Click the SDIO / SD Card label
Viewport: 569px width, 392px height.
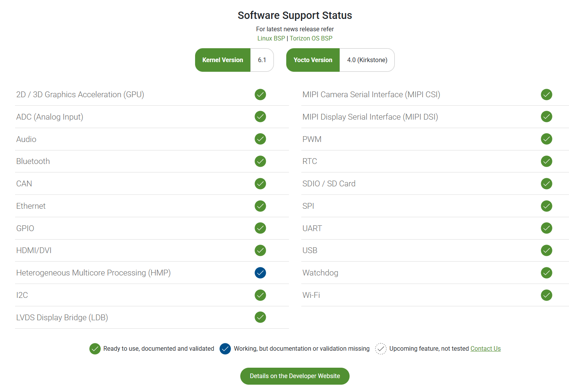tap(329, 184)
